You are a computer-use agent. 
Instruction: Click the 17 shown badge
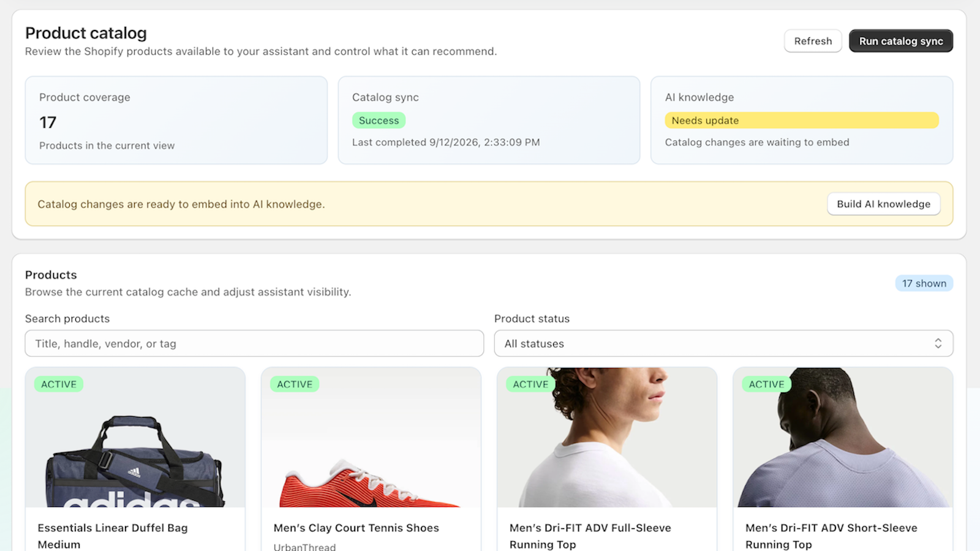(x=924, y=283)
